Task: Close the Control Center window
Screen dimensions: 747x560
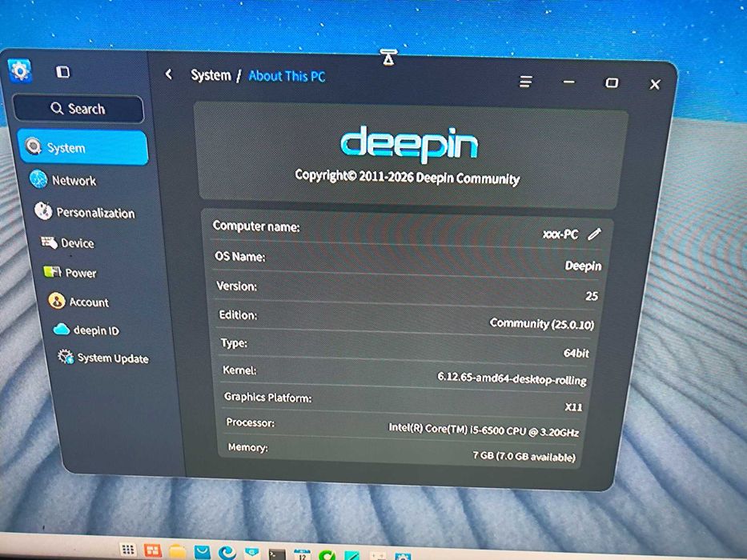Action: [x=655, y=84]
